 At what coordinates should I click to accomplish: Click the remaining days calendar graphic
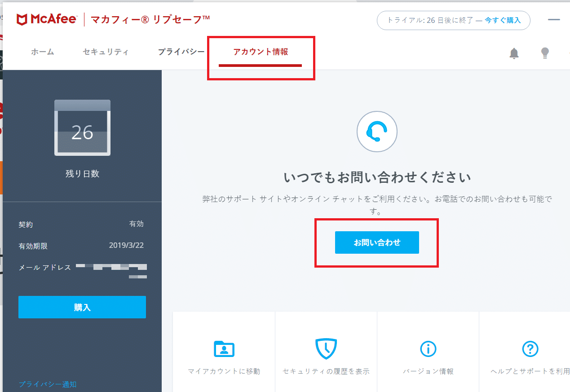82,128
